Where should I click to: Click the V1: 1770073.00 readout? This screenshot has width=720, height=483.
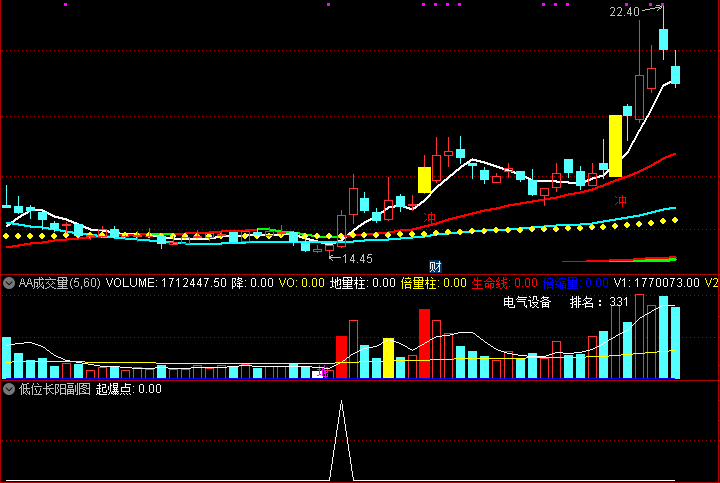point(657,283)
